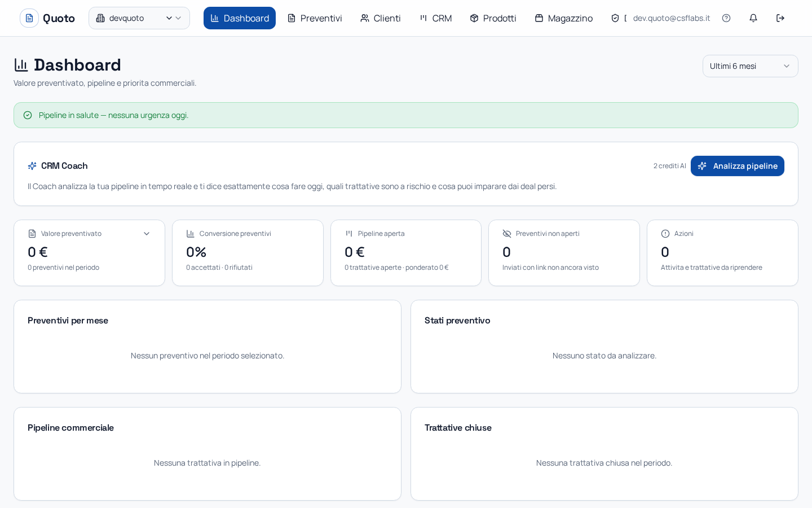The height and width of the screenshot is (508, 812).
Task: Click '0 preventivi nel periodo' text
Action: [x=63, y=268]
